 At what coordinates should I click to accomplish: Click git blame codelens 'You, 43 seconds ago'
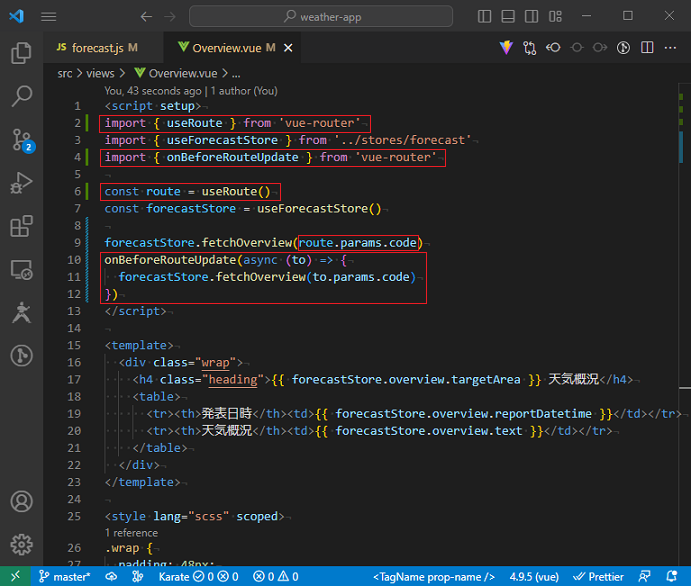153,91
